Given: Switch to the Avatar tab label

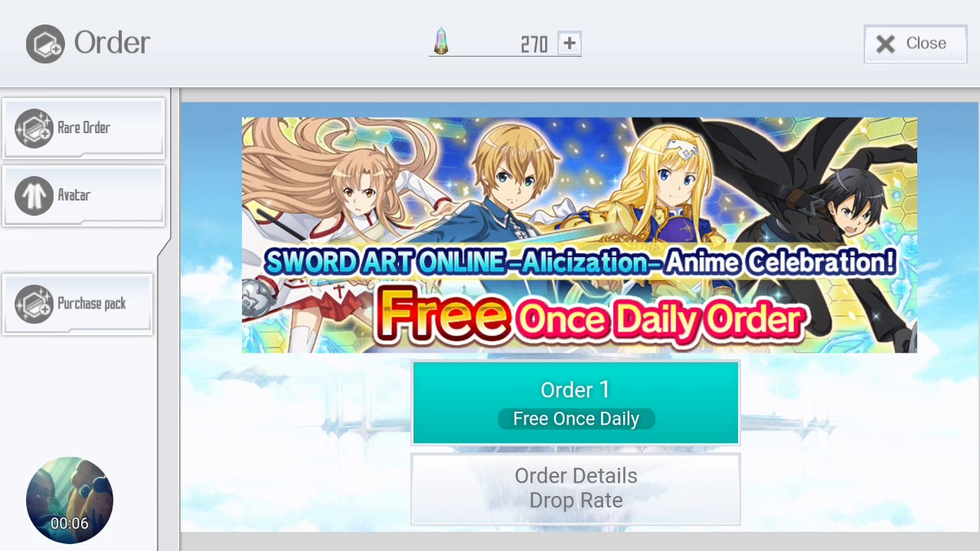Looking at the screenshot, I should point(74,195).
